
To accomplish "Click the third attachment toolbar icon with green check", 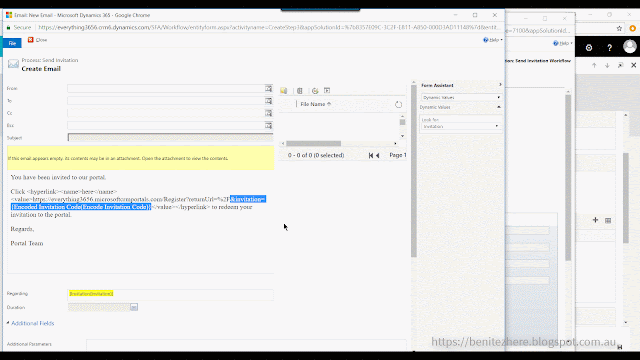I will coord(315,91).
